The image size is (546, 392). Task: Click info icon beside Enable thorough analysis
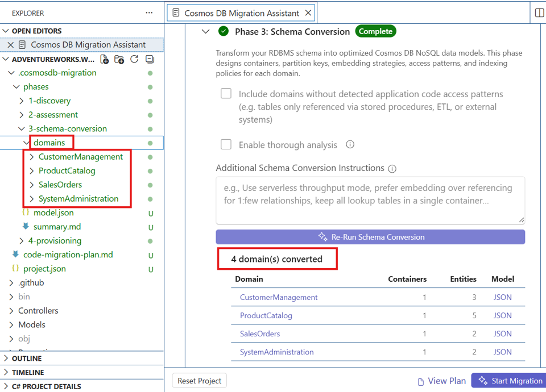pyautogui.click(x=350, y=144)
